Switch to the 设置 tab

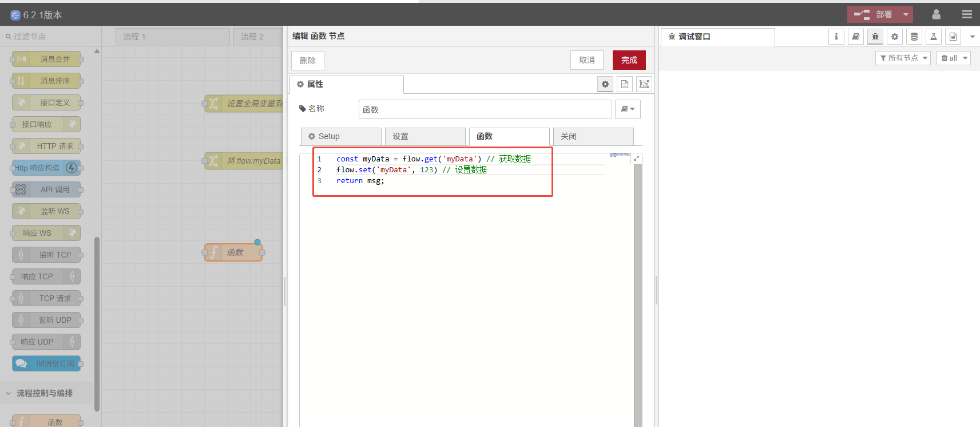[x=425, y=136]
